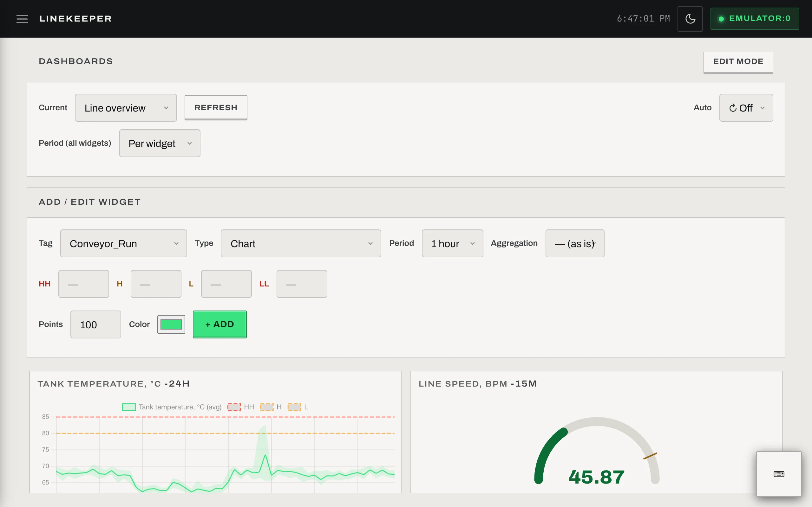Open the Current dashboard dropdown

click(x=126, y=108)
